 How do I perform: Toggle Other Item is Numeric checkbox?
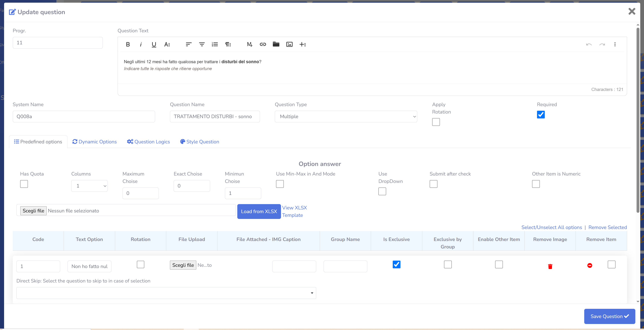pyautogui.click(x=536, y=184)
